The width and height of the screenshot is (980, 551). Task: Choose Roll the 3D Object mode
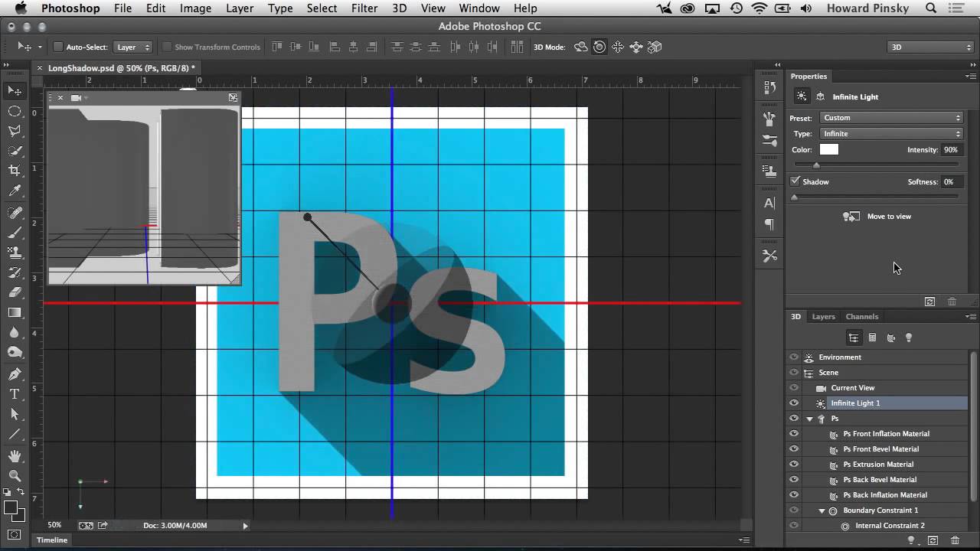tap(599, 47)
